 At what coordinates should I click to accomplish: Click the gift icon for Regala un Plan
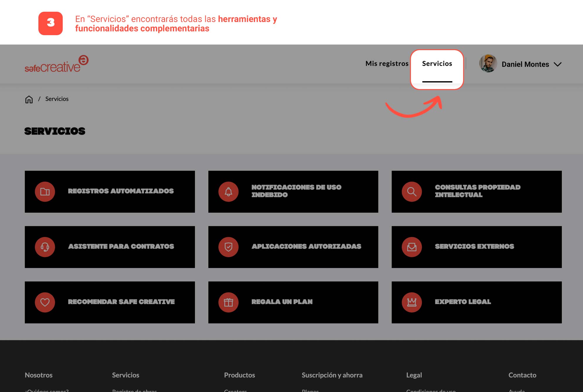click(228, 302)
